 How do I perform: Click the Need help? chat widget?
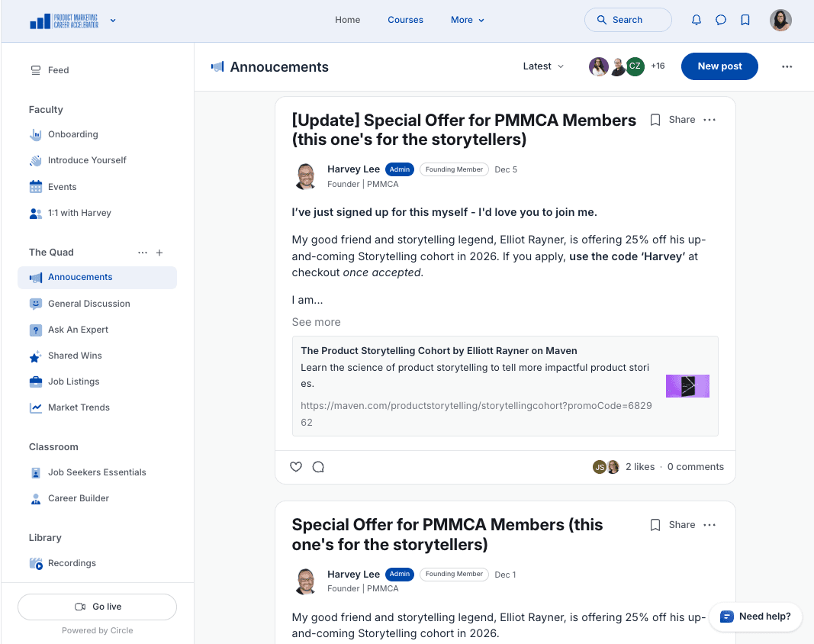pyautogui.click(x=755, y=617)
